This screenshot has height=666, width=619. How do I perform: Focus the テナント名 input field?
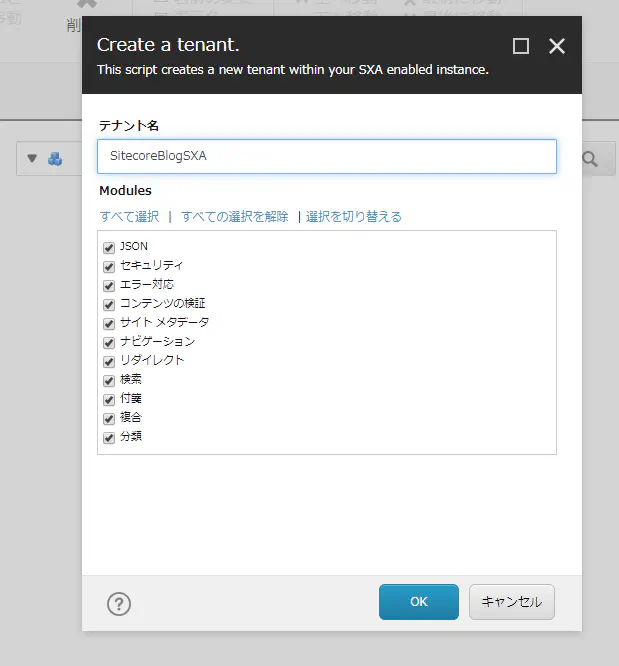[327, 156]
